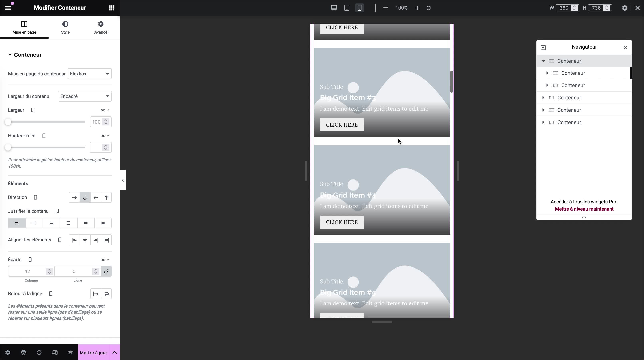The width and height of the screenshot is (644, 360).
Task: Open the history icon in bottom bar
Action: point(39,352)
